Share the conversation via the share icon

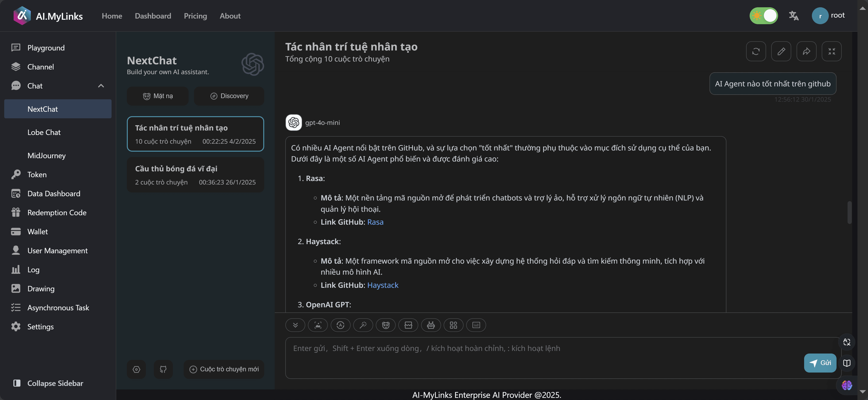[x=807, y=51]
